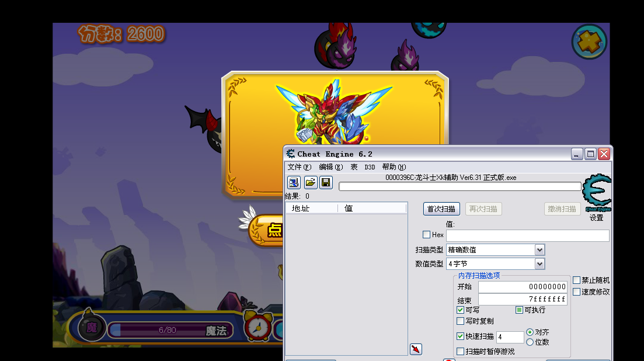Click the 设置 label under logo
Viewport: 644px width, 361px height.
pos(597,218)
